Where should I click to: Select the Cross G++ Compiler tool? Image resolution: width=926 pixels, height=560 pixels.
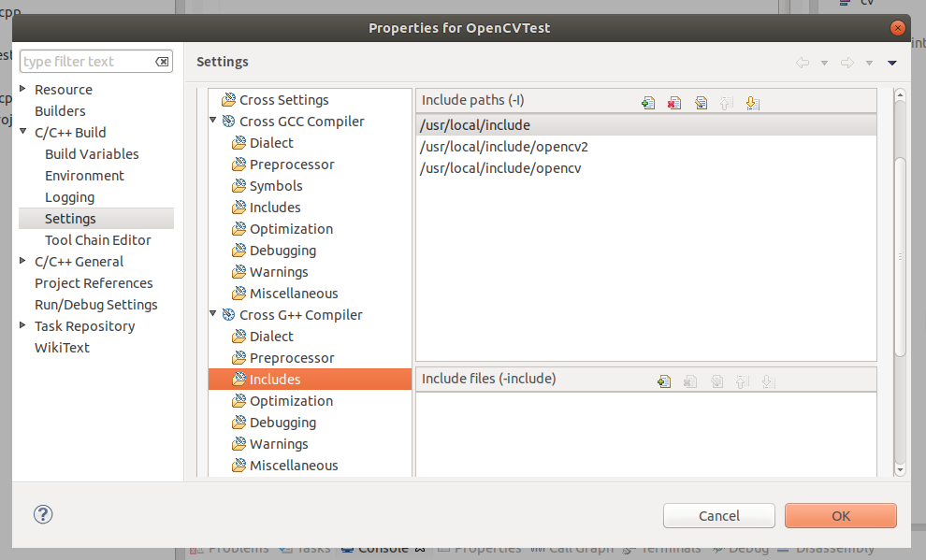[300, 314]
